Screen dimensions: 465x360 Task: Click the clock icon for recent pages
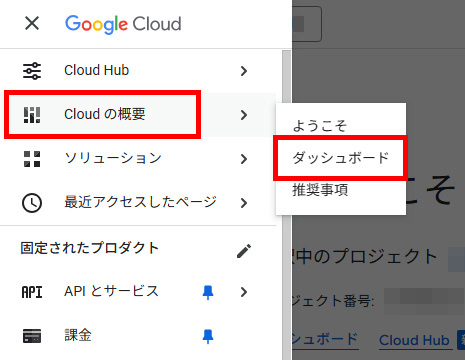point(32,203)
